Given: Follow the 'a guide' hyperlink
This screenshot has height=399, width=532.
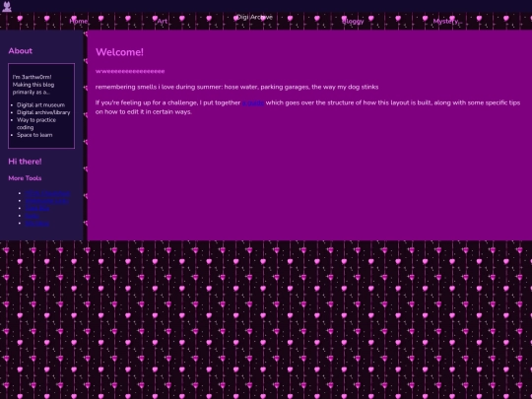Looking at the screenshot, I should click(x=253, y=102).
